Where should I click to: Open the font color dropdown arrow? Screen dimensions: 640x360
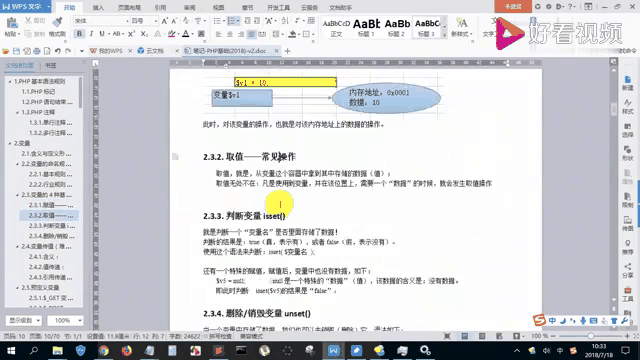[x=192, y=34]
